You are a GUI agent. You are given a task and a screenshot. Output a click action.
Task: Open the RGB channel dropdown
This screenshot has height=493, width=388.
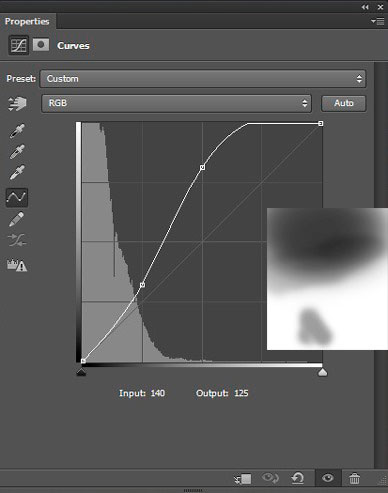coord(176,103)
